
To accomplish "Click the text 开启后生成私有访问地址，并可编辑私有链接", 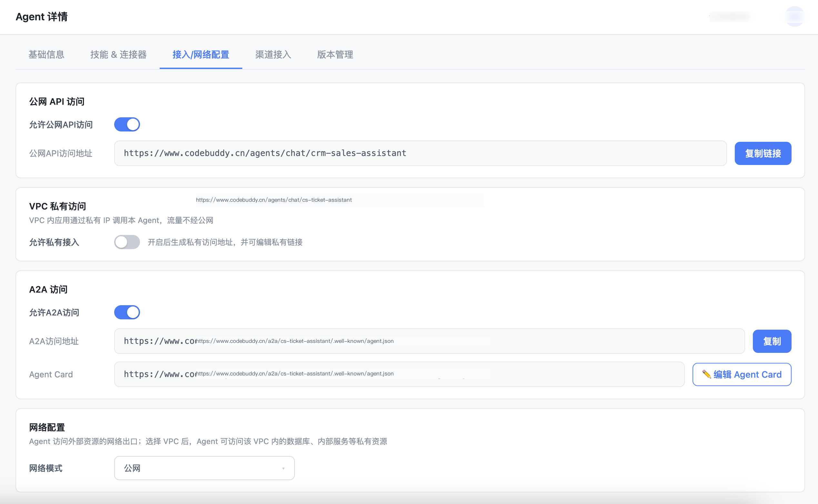I will [225, 242].
